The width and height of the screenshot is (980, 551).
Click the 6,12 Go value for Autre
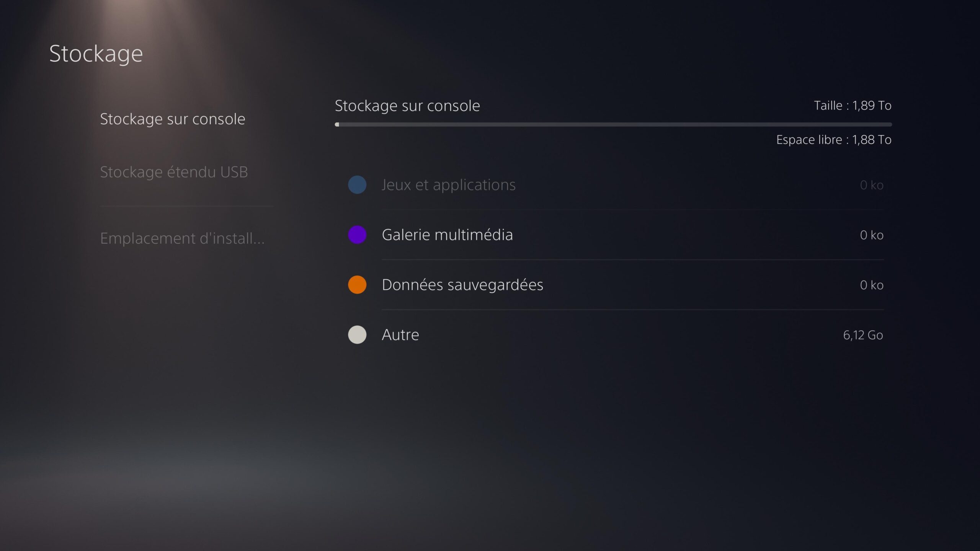click(x=863, y=335)
